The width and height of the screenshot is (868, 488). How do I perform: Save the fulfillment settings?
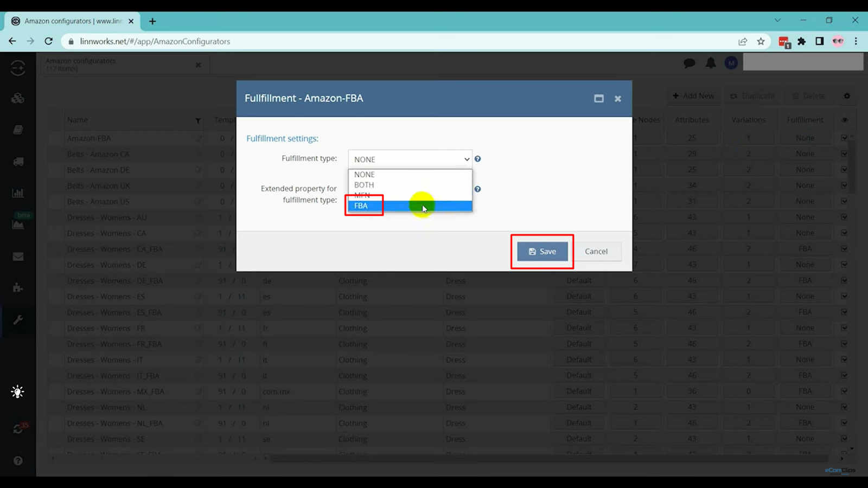[x=542, y=252]
